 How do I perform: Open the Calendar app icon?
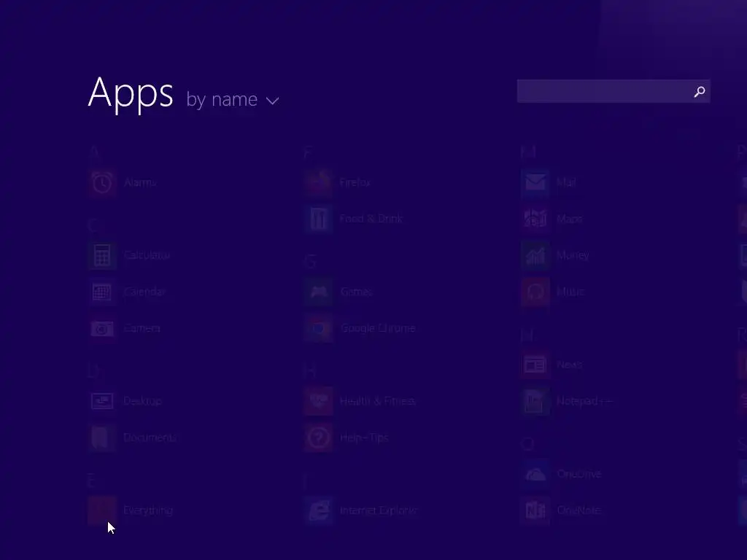click(x=102, y=292)
